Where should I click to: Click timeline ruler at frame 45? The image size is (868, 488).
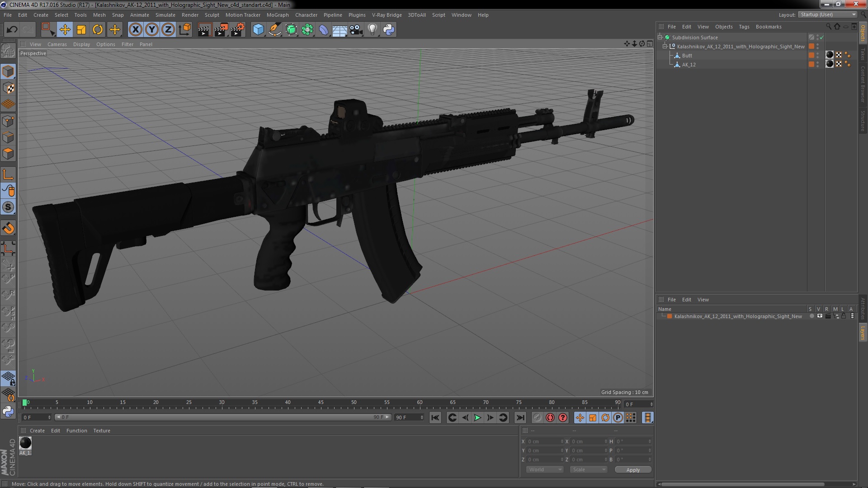(321, 403)
